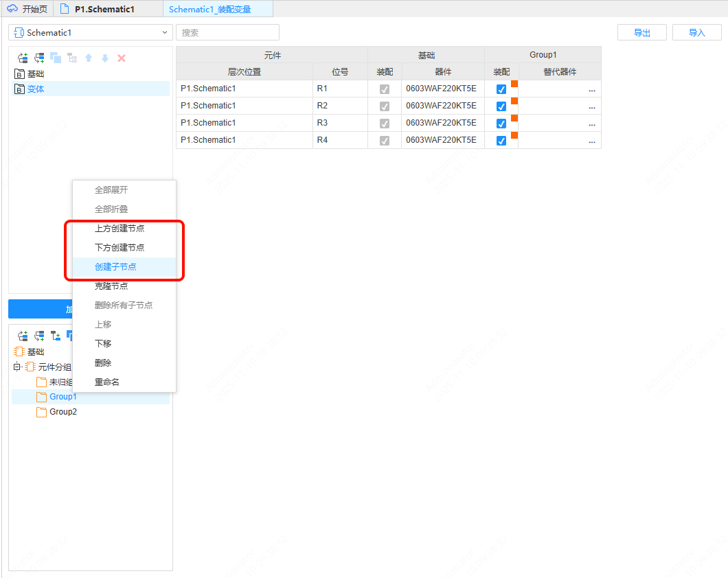
Task: Choose 创建子节点 from context menu
Action: [115, 267]
